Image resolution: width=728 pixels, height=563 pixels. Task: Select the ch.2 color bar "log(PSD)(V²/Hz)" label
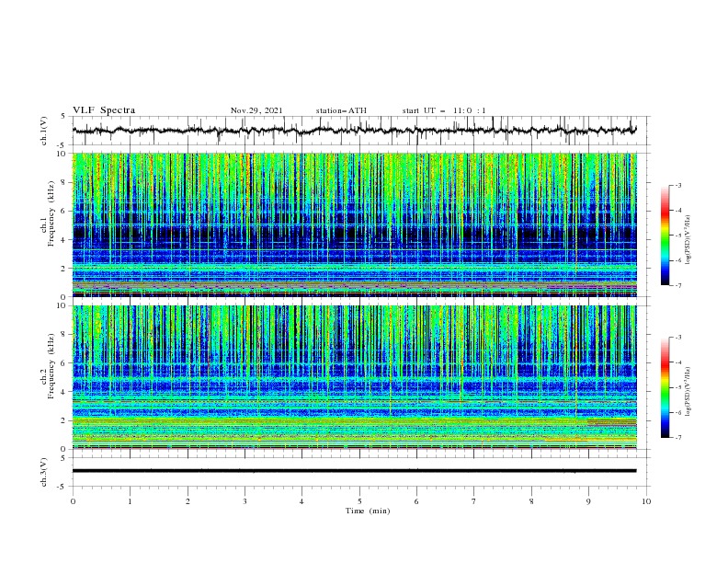click(x=688, y=391)
